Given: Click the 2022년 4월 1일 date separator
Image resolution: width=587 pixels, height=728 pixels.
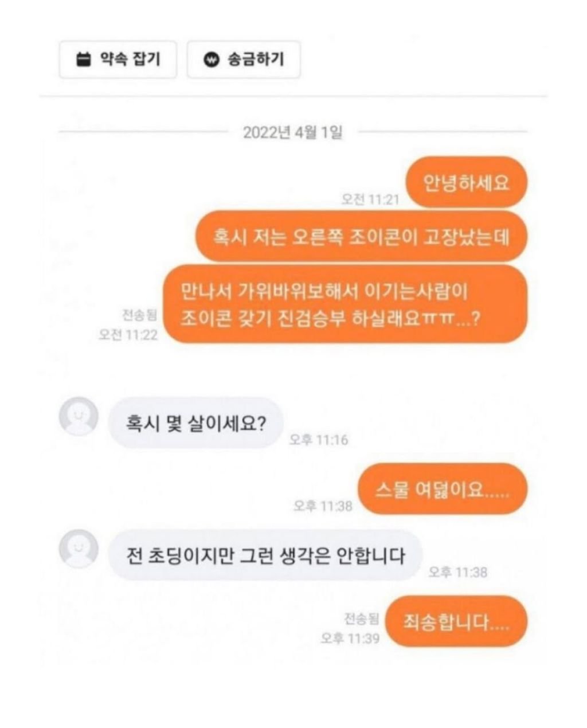Looking at the screenshot, I should point(293,132).
